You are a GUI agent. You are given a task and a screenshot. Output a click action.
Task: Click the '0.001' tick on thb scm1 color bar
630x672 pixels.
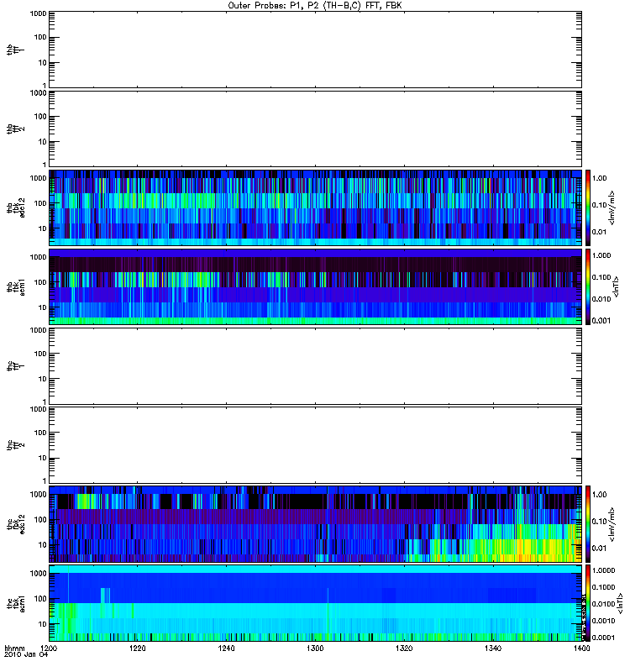[601, 321]
